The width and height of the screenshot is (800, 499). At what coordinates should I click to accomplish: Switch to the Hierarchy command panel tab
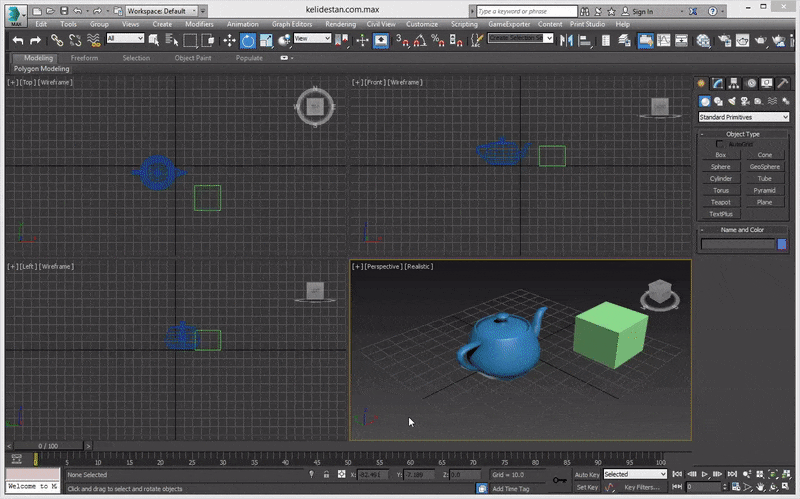tap(734, 83)
